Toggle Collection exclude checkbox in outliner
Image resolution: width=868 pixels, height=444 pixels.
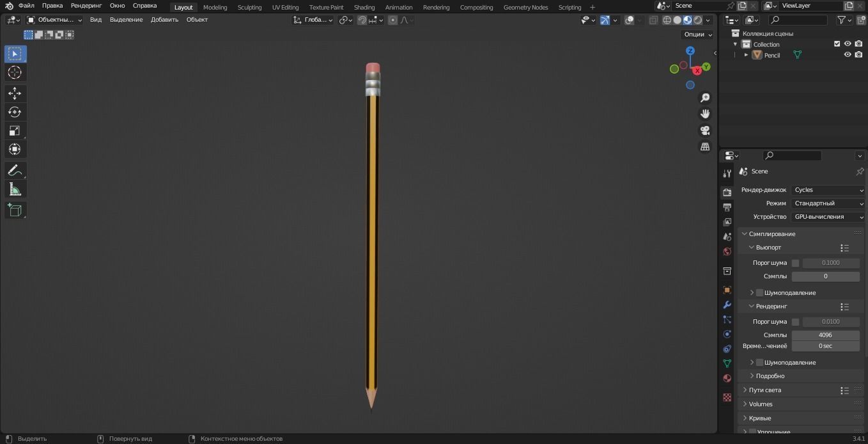pyautogui.click(x=837, y=44)
